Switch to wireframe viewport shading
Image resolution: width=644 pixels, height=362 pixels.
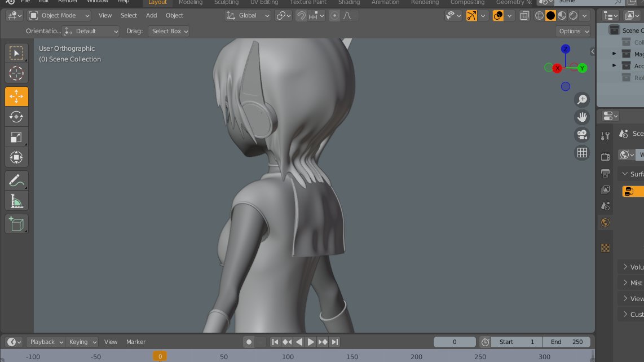[539, 16]
